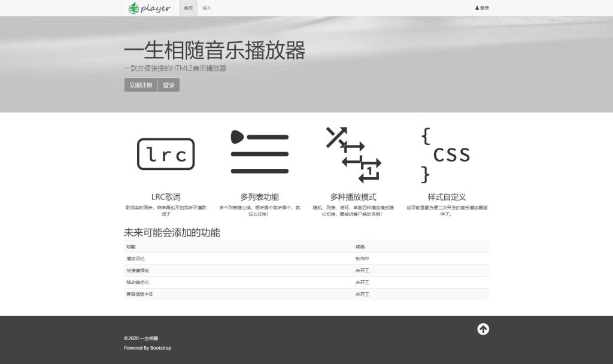Click the login person icon top right
Screen dimensions: 613x364
coord(476,8)
